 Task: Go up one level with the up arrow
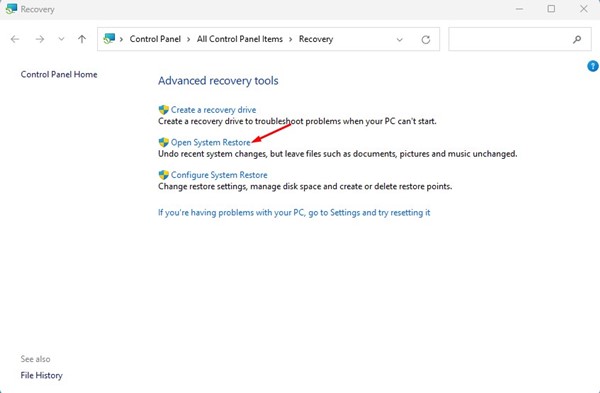click(x=82, y=39)
